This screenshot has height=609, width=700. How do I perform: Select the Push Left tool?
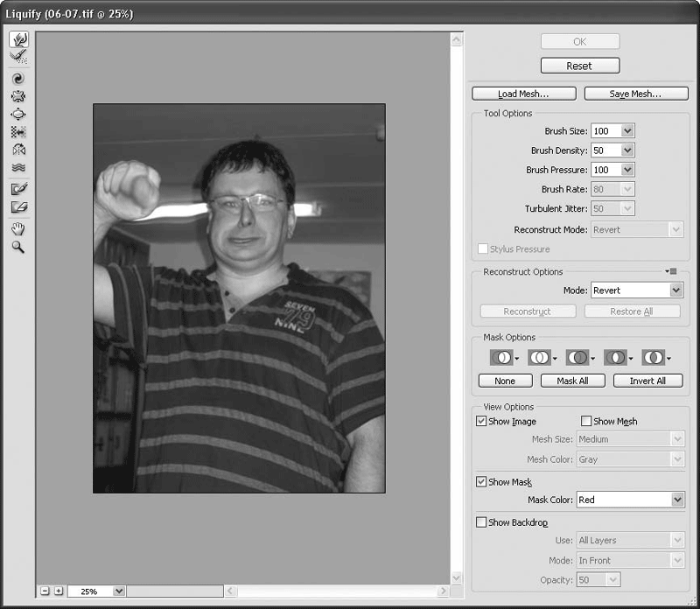coord(18,132)
